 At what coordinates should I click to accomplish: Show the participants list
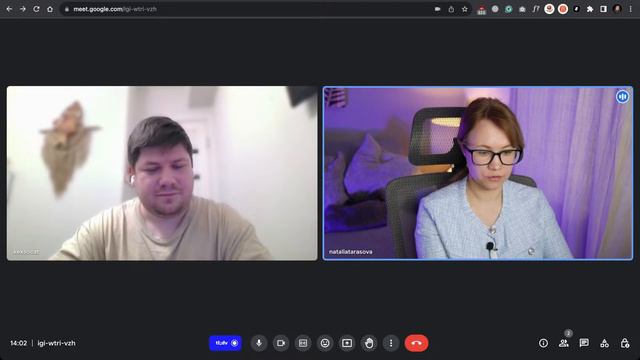coord(564,343)
